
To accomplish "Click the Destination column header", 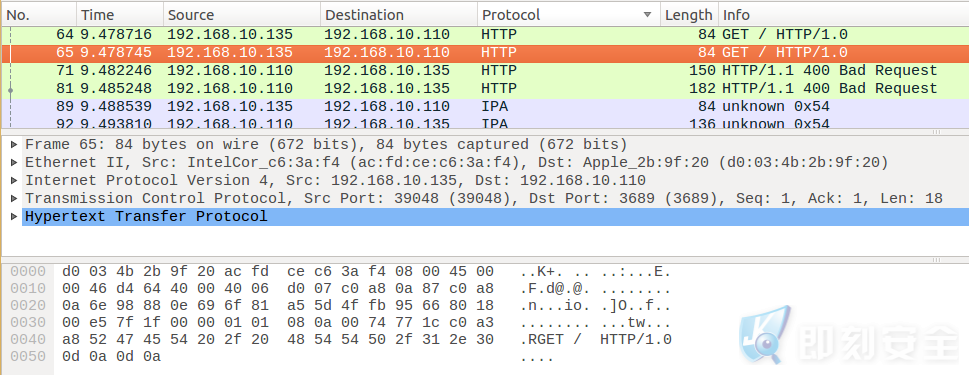I will click(x=399, y=15).
